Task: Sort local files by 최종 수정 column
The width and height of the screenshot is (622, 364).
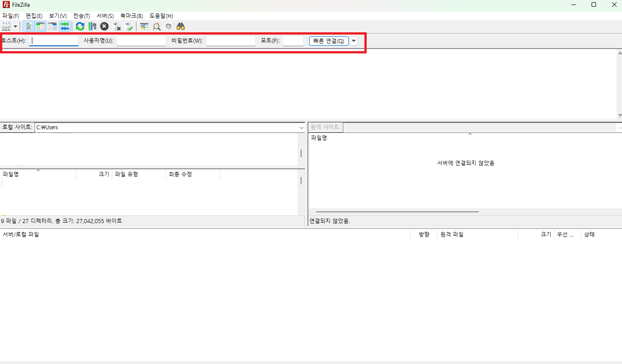Action: (x=193, y=174)
